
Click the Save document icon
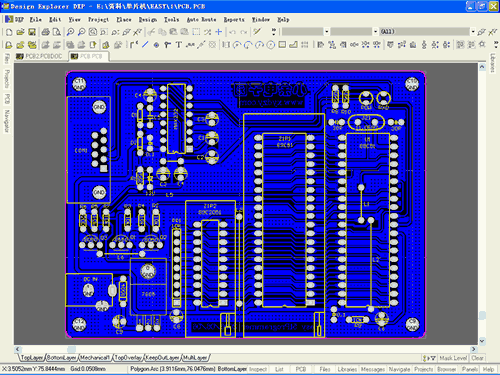(x=32, y=32)
